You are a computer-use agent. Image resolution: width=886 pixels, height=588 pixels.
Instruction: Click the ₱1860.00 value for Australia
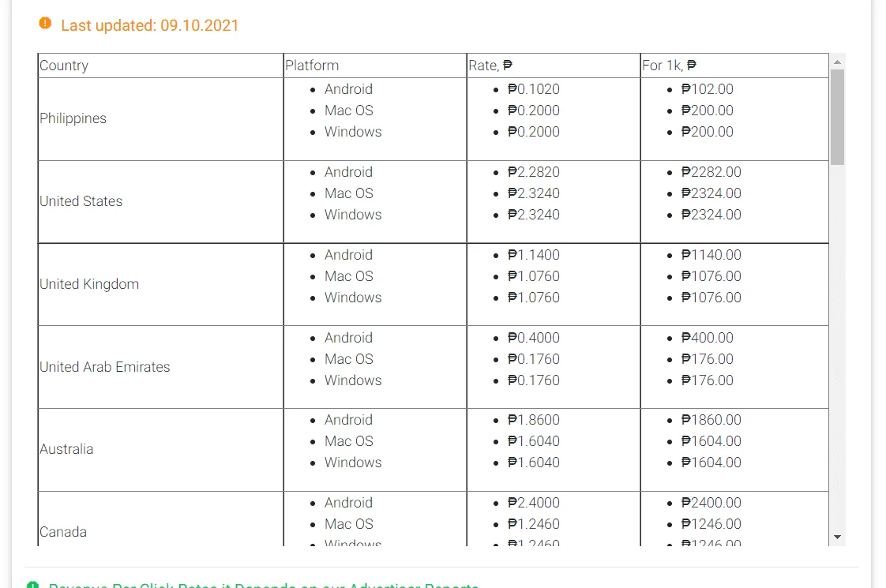point(711,420)
